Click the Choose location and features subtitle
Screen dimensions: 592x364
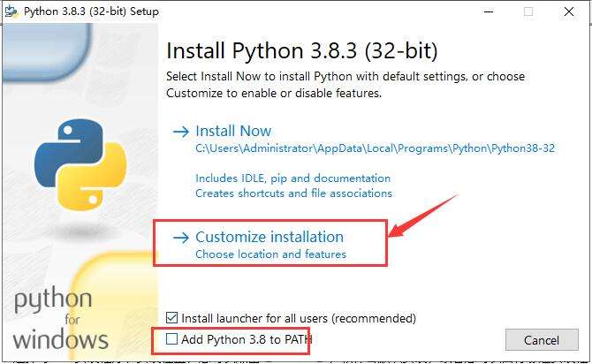point(270,254)
